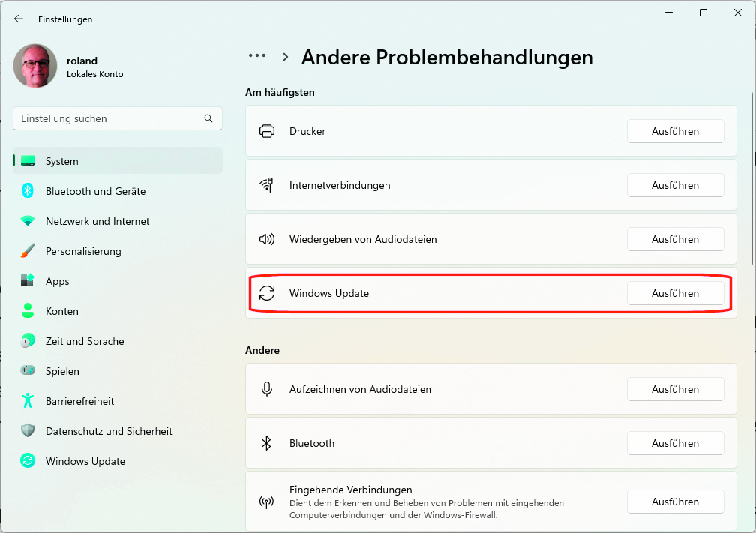The image size is (756, 533).
Task: Run the Windows Update troubleshooter
Action: tap(675, 293)
